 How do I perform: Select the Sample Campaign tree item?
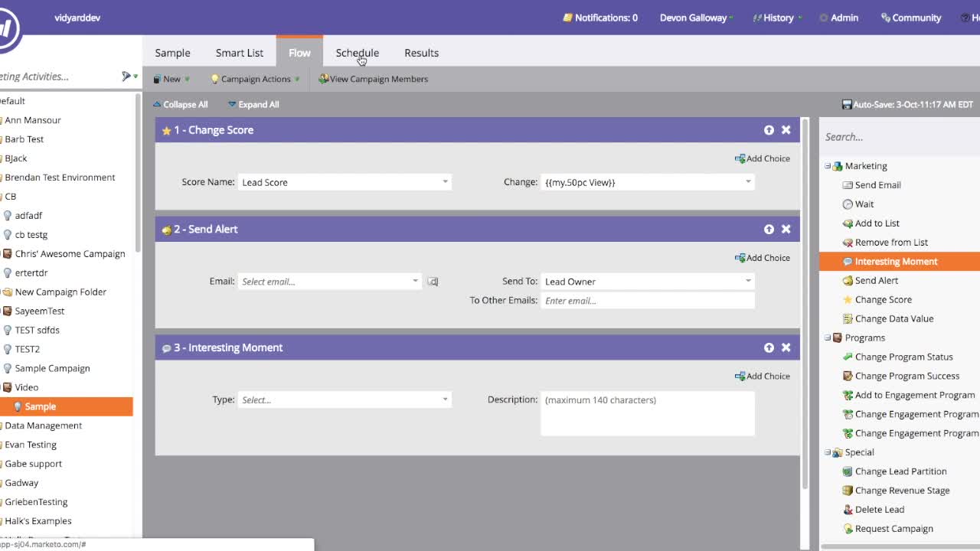[x=52, y=368]
